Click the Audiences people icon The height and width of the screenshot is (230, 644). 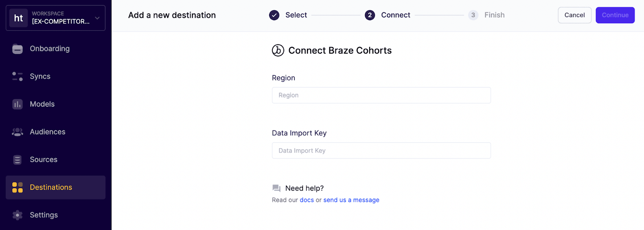pyautogui.click(x=18, y=132)
